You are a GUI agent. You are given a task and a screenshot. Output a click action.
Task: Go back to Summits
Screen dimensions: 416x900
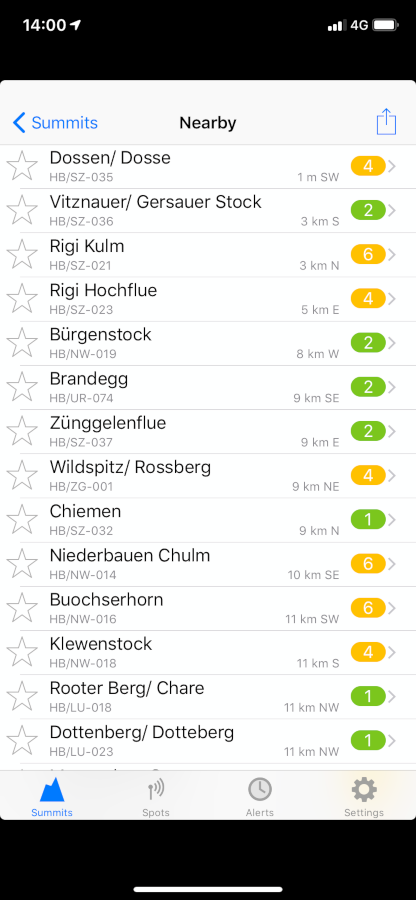[x=55, y=123]
